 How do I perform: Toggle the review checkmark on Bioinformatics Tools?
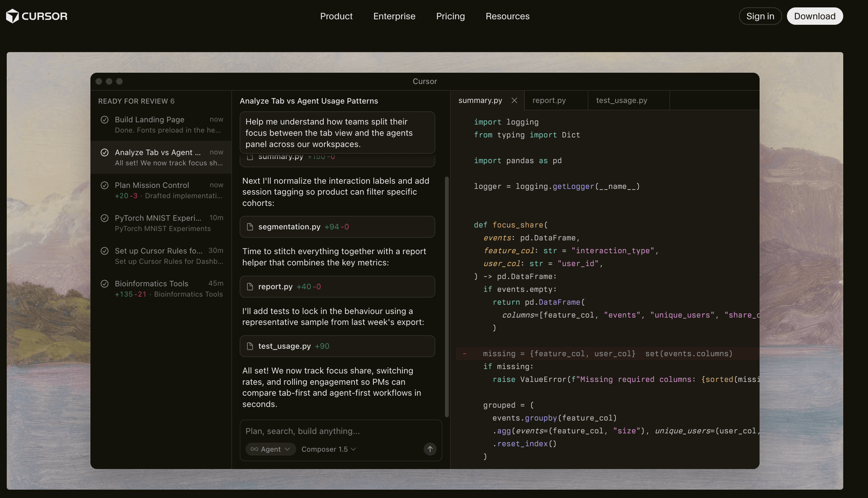pyautogui.click(x=104, y=284)
